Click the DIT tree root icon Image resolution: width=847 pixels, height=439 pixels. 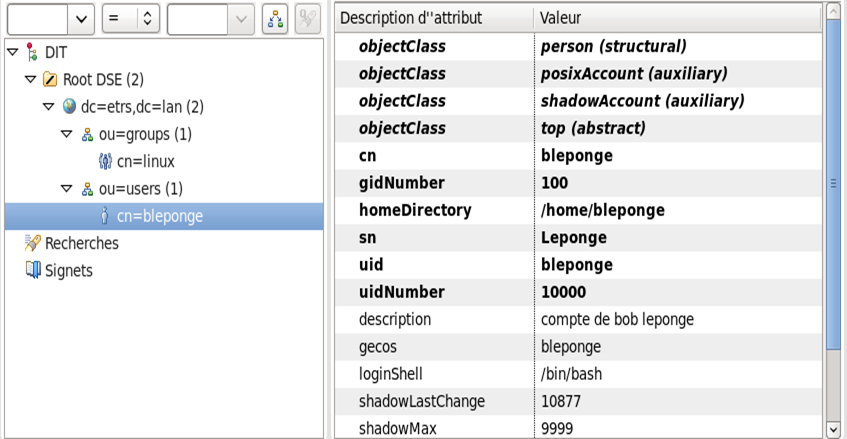[x=30, y=52]
